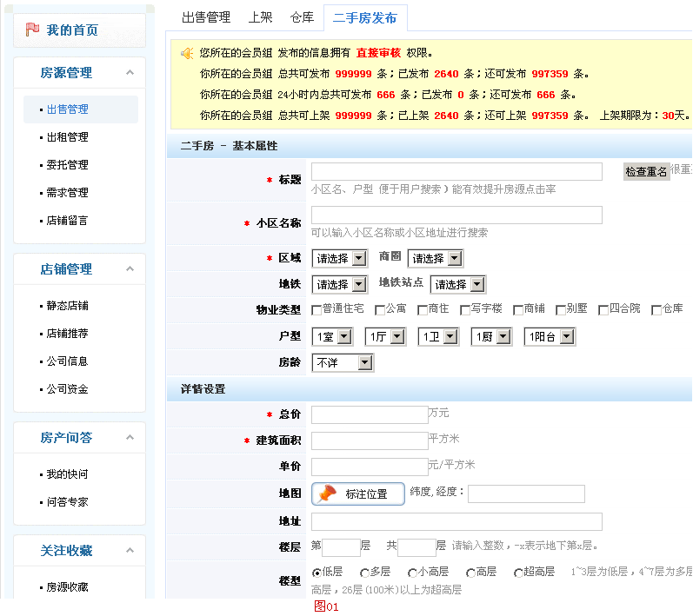Collapse the 店铺管理 sidebar section
693x616 pixels.
[130, 269]
